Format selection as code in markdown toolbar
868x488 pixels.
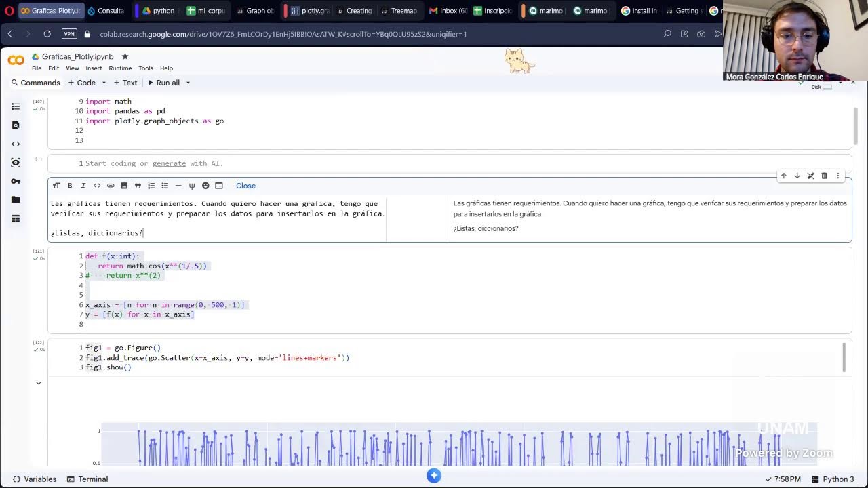point(97,186)
